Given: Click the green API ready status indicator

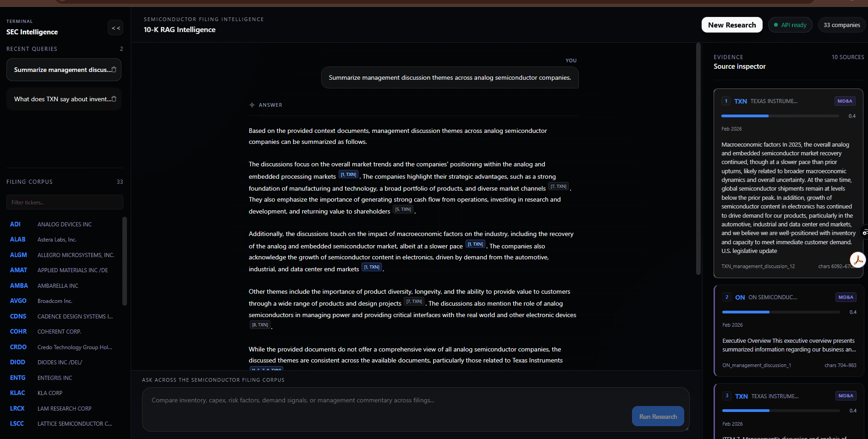Looking at the screenshot, I should pos(790,25).
